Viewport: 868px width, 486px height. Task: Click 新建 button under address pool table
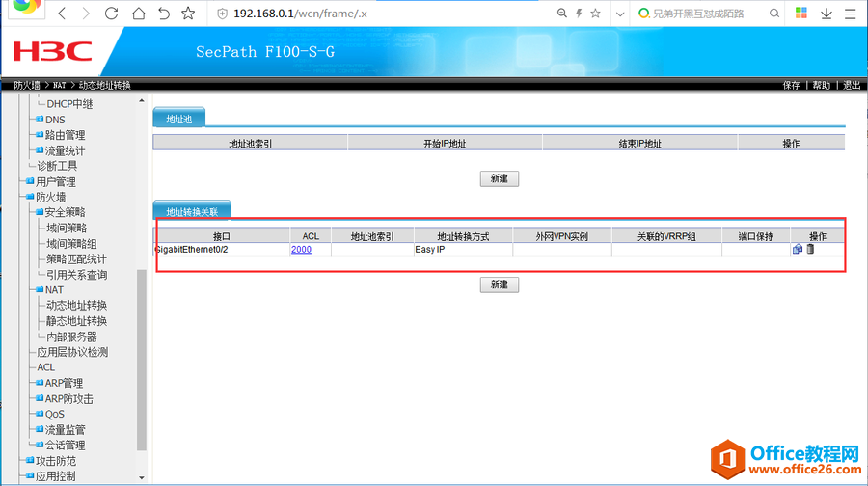pos(500,178)
